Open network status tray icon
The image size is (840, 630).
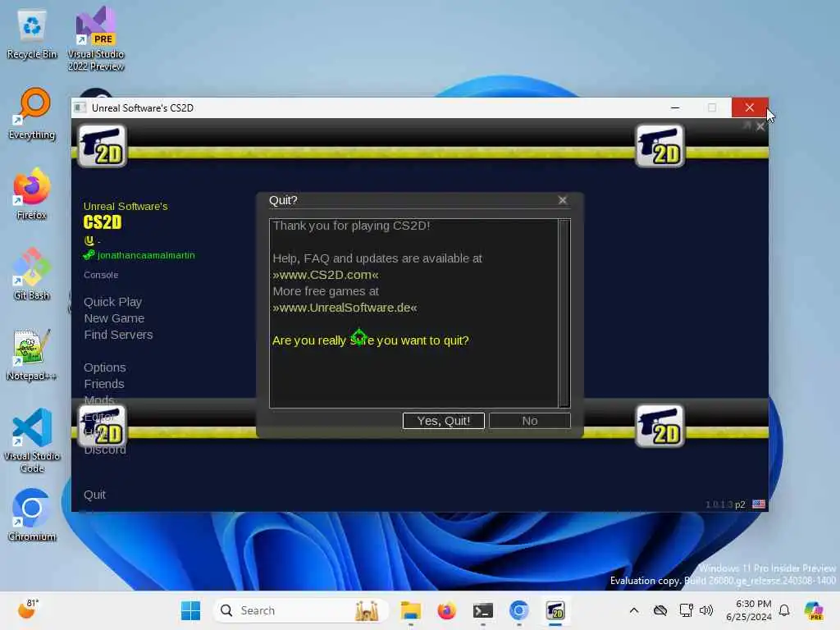coord(686,610)
